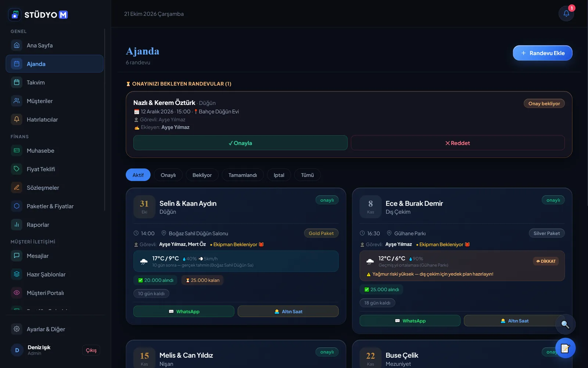Screen dimensions: 588x368
Task: Open Hatırlatıcılar bell icon in sidebar
Action: click(x=17, y=119)
